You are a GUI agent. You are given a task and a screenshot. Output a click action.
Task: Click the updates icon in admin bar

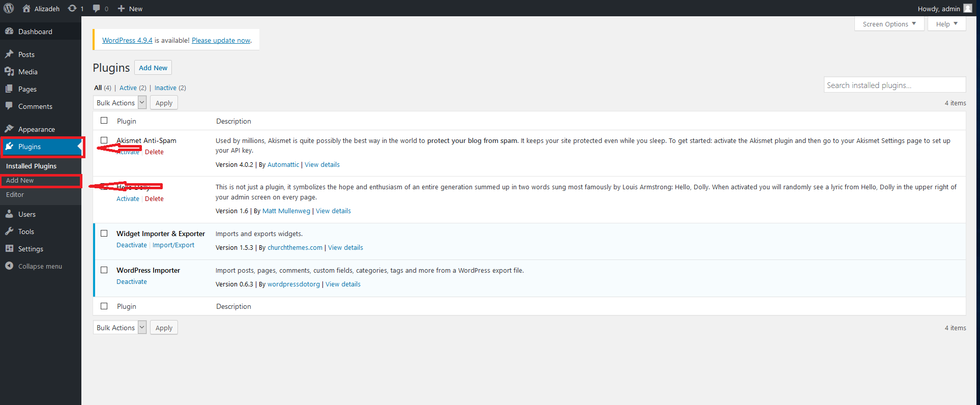coord(72,8)
